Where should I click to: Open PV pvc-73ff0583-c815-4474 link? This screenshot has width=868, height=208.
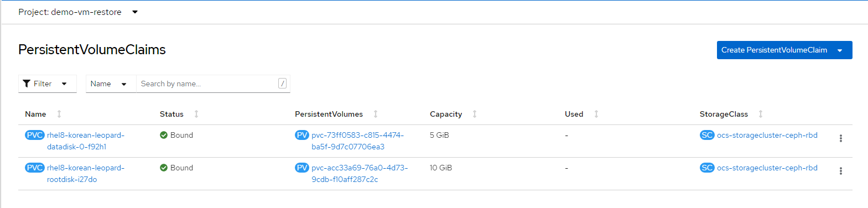tap(357, 141)
